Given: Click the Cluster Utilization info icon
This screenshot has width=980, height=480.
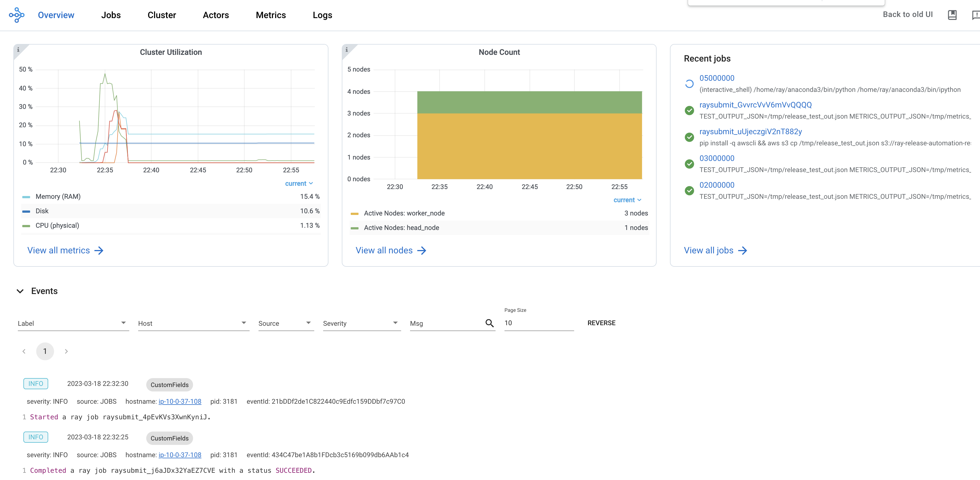Looking at the screenshot, I should click(x=18, y=50).
